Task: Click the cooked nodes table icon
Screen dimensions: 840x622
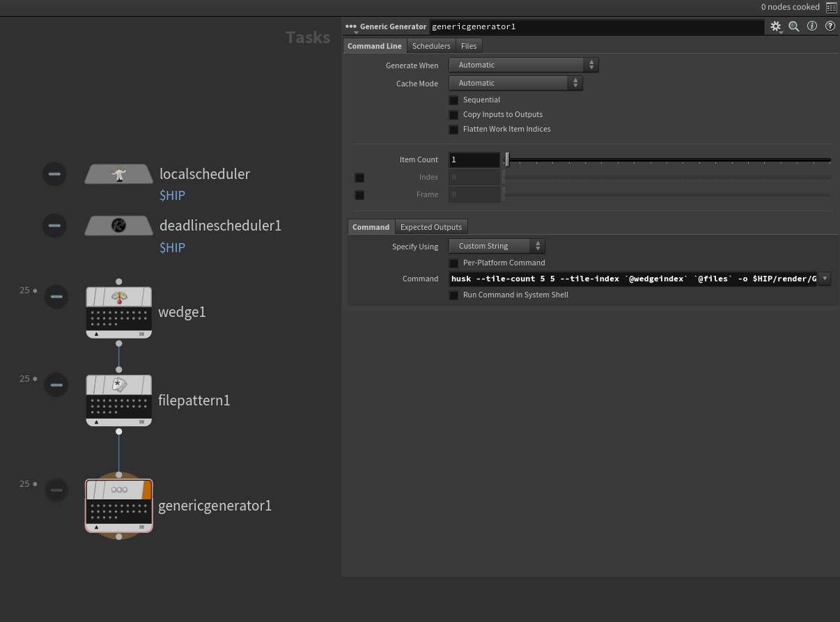Action: click(832, 7)
